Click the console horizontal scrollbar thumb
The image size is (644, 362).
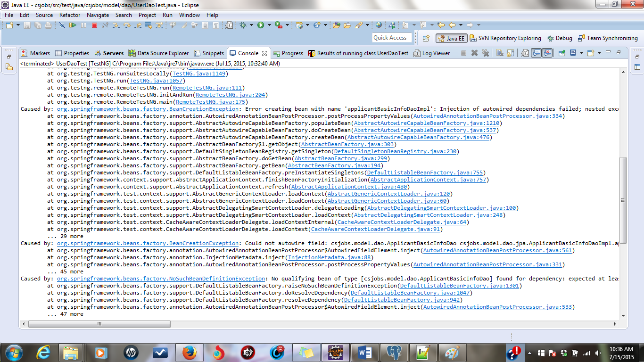click(99, 324)
